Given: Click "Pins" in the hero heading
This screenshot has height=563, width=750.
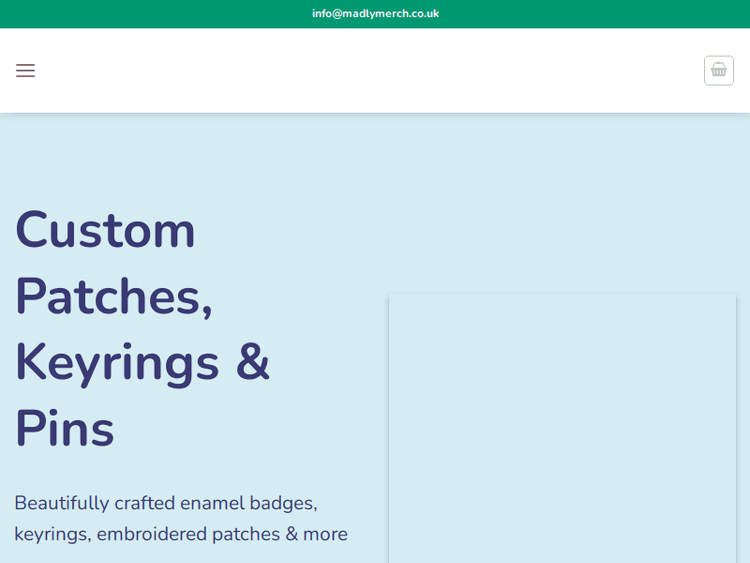Looking at the screenshot, I should click(64, 428).
